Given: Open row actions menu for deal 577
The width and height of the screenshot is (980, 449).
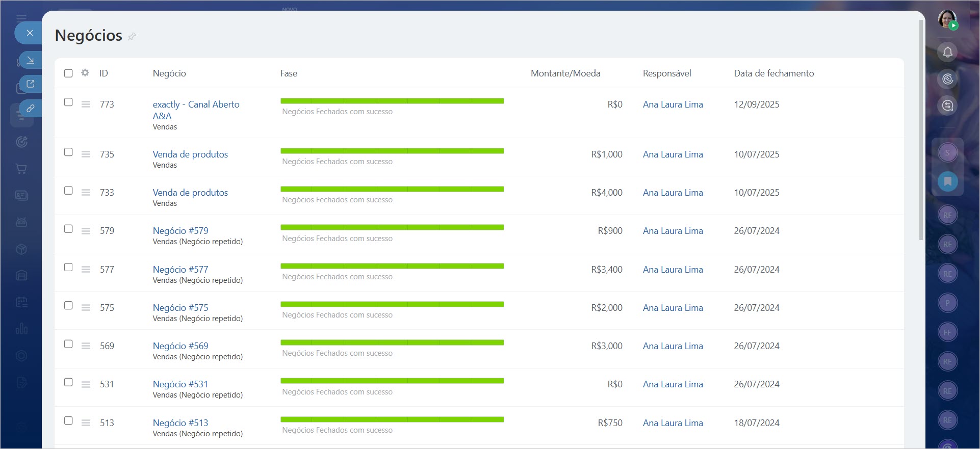Looking at the screenshot, I should [86, 269].
